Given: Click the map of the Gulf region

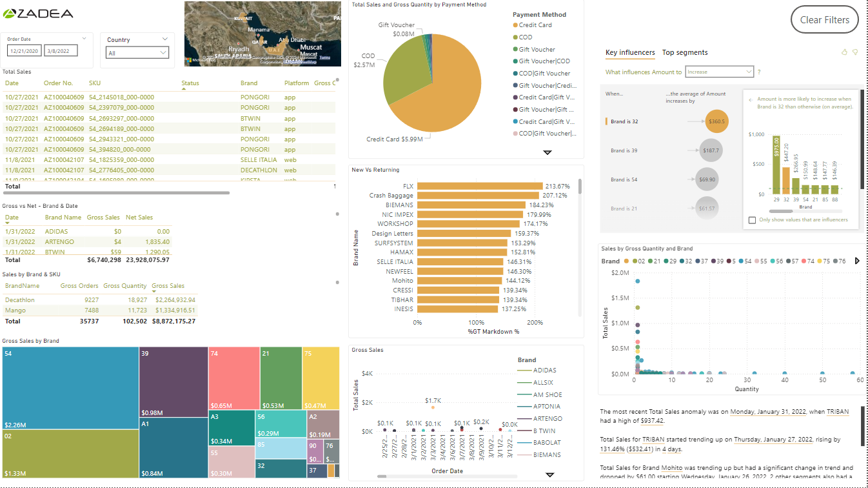Looking at the screenshot, I should (262, 33).
